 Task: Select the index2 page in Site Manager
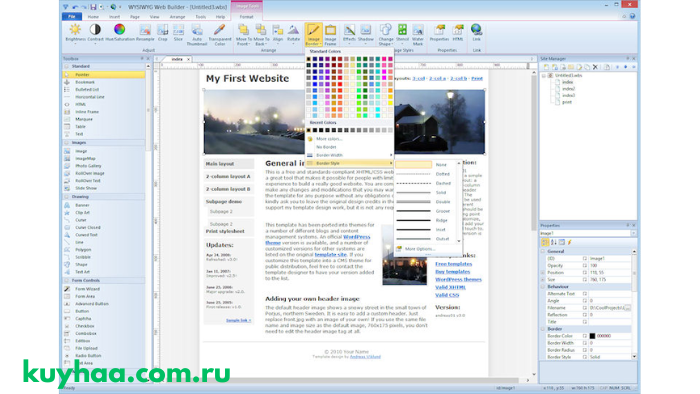click(568, 89)
